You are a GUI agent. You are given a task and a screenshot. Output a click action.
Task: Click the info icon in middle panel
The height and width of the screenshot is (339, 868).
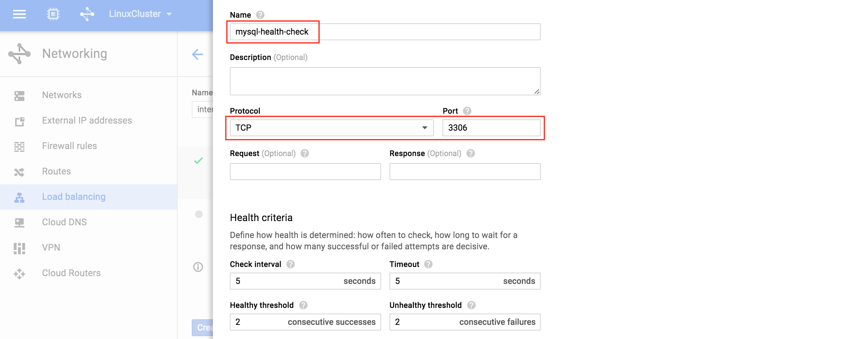pyautogui.click(x=198, y=267)
